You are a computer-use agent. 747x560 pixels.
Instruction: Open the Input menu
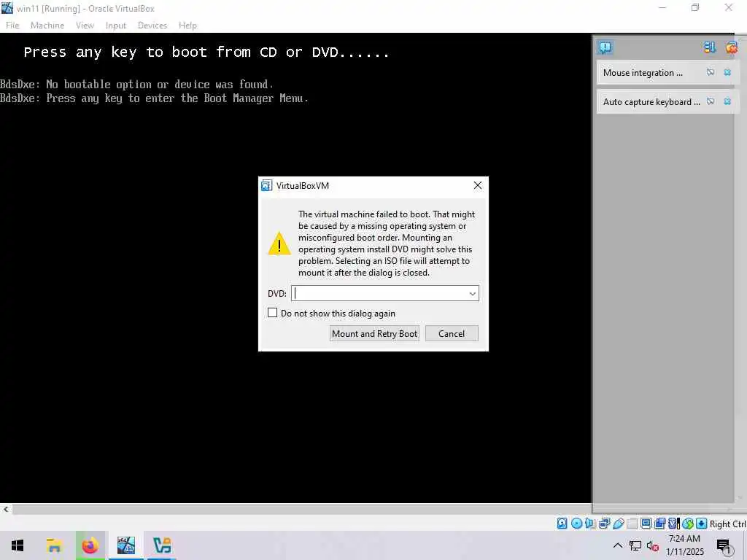click(x=116, y=26)
